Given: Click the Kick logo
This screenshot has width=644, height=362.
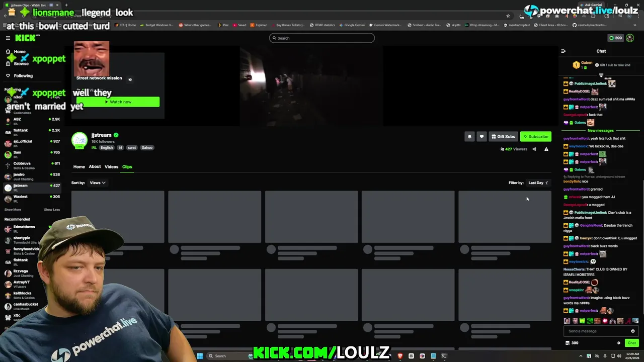Looking at the screenshot, I should tap(26, 38).
